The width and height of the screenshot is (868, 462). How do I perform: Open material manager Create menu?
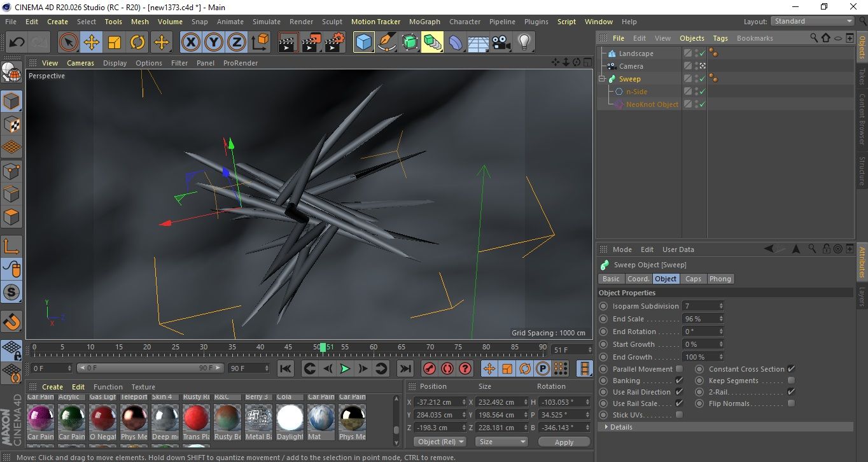(52, 387)
